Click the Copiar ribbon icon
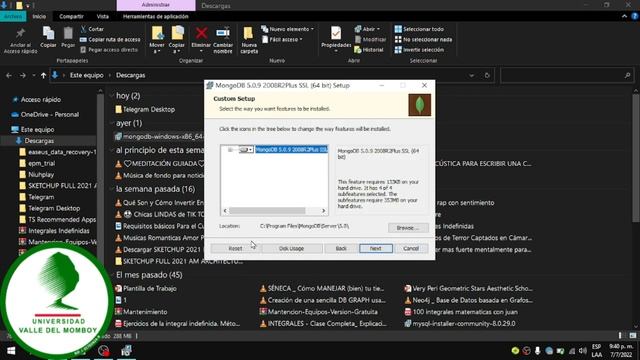The width and height of the screenshot is (640, 360). pyautogui.click(x=48, y=37)
